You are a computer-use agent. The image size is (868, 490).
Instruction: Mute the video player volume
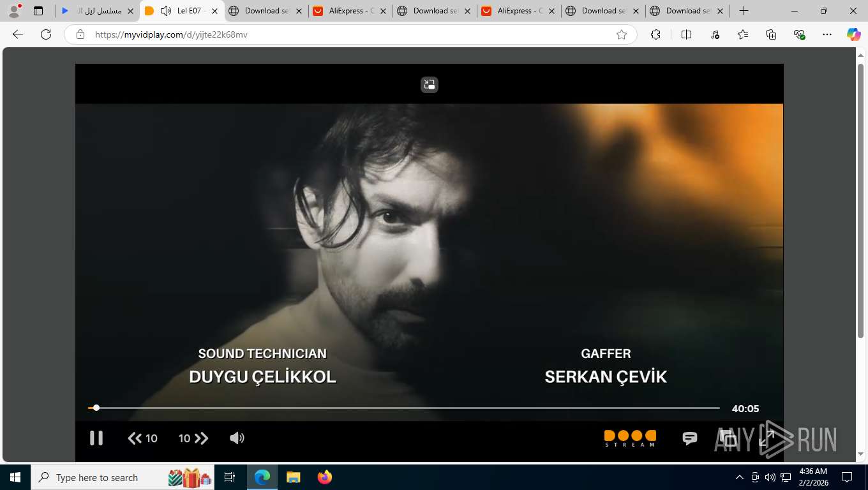coord(237,438)
